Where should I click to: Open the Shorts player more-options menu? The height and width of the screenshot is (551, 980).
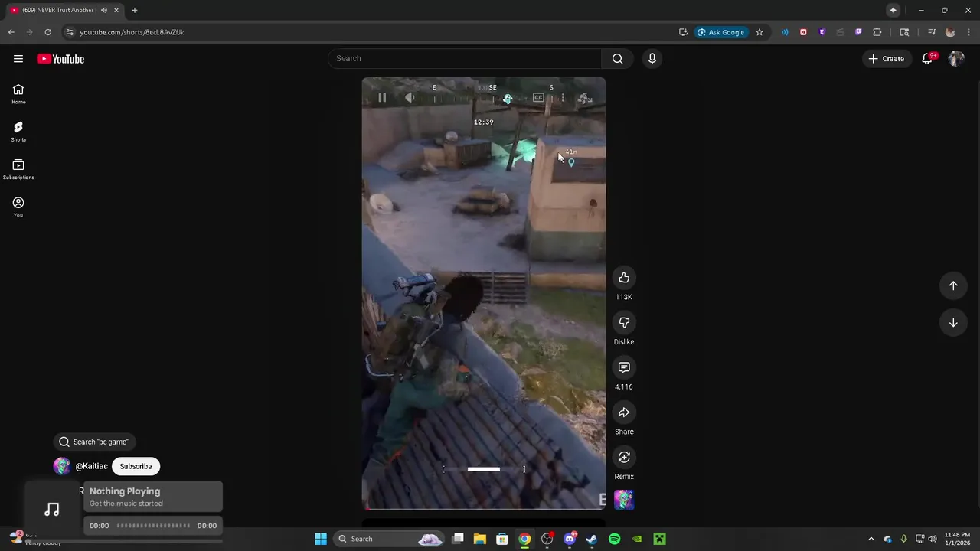(x=563, y=98)
